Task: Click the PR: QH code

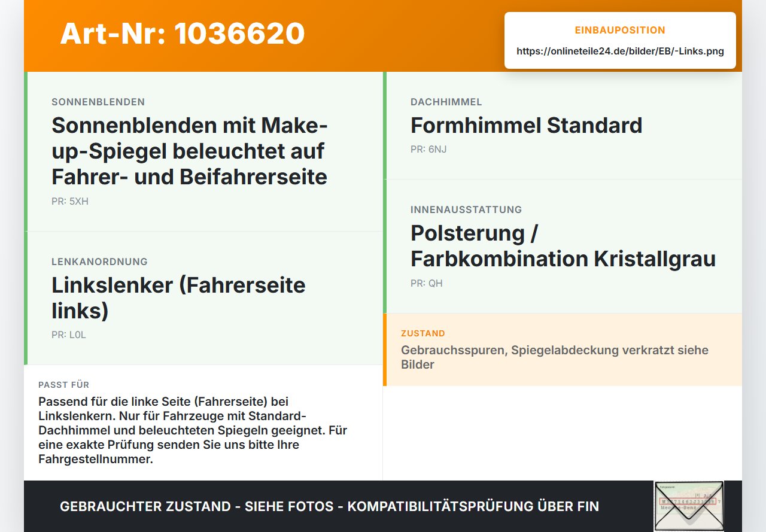Action: (x=427, y=283)
